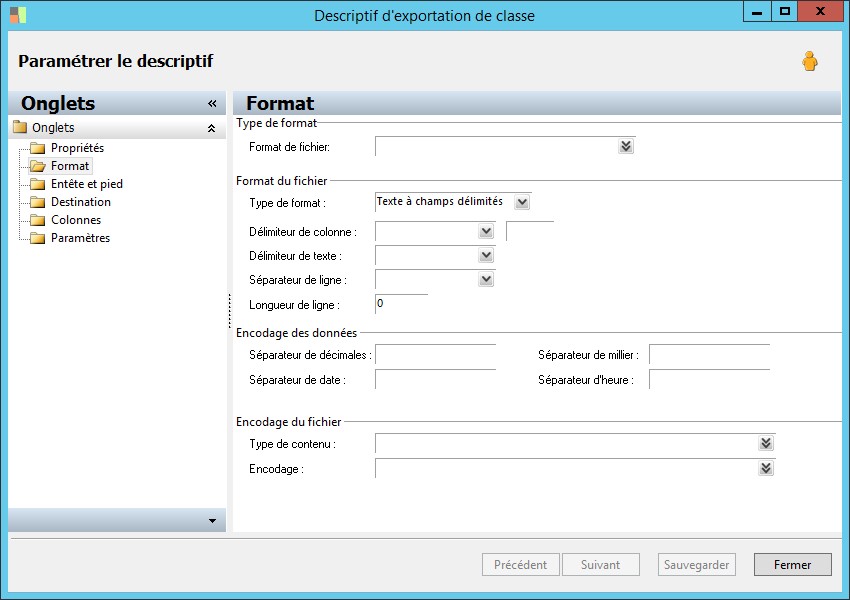Select the Paramètres tree item
Viewport: 850px width, 600px height.
[x=80, y=237]
